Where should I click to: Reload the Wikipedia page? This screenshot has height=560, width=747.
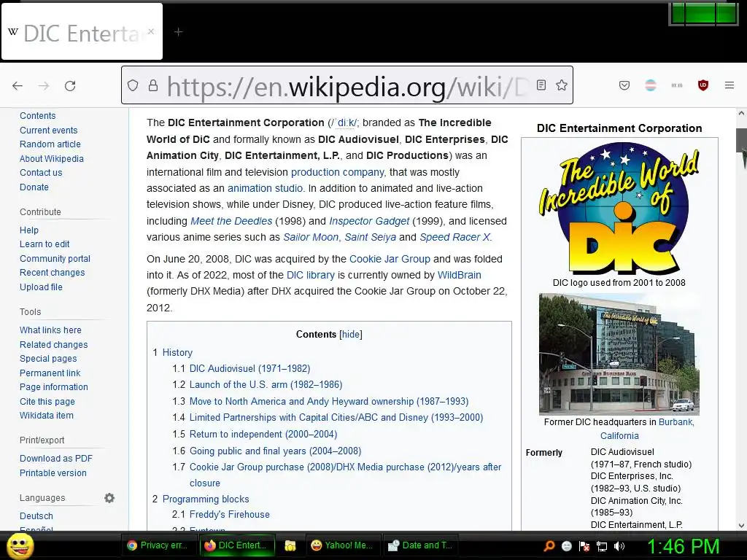coord(70,86)
